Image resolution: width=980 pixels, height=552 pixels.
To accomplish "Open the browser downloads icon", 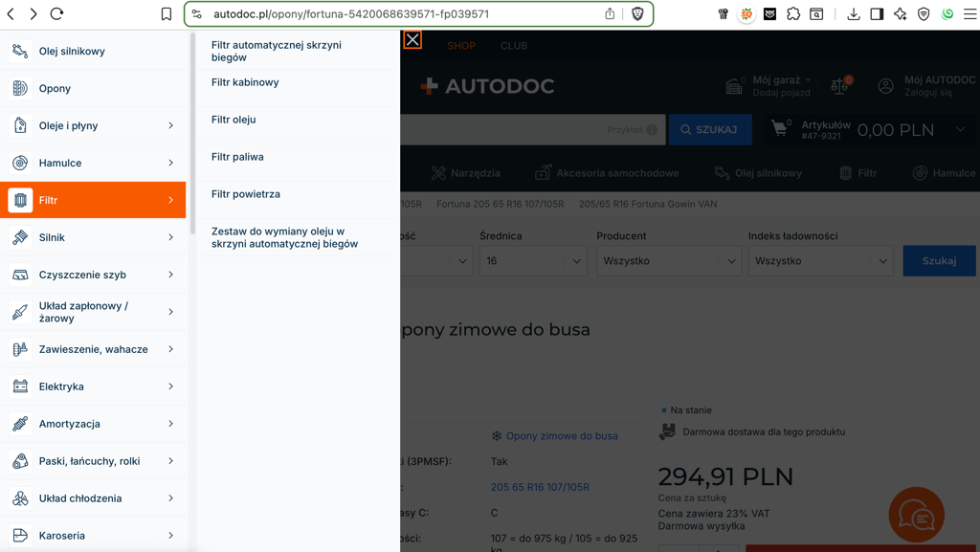I will point(853,13).
